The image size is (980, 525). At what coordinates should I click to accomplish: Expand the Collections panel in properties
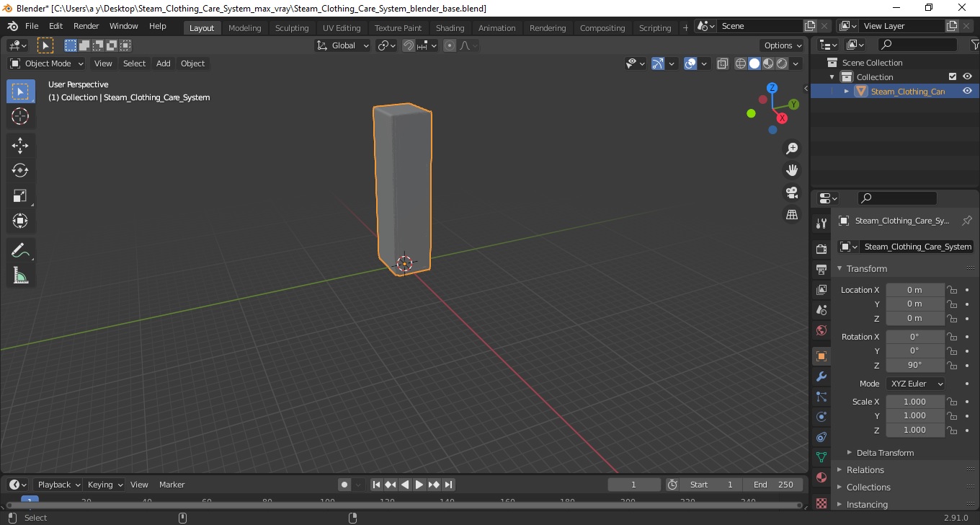point(868,487)
